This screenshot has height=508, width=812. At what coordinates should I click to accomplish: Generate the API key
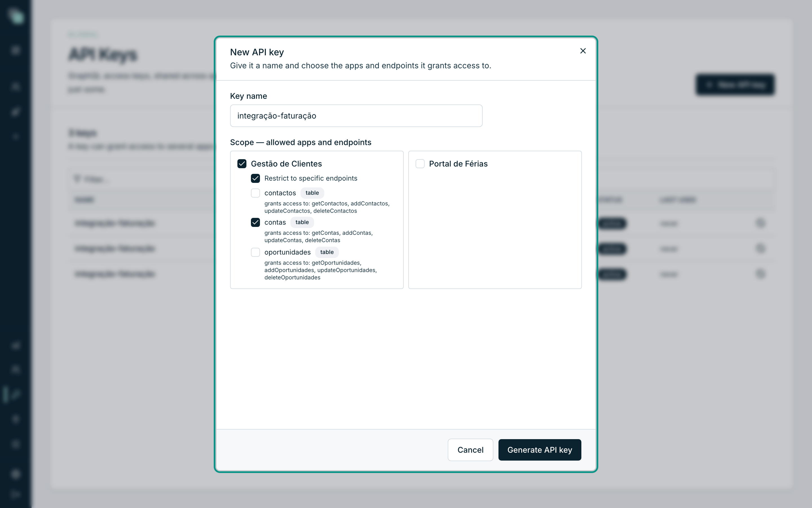click(540, 450)
